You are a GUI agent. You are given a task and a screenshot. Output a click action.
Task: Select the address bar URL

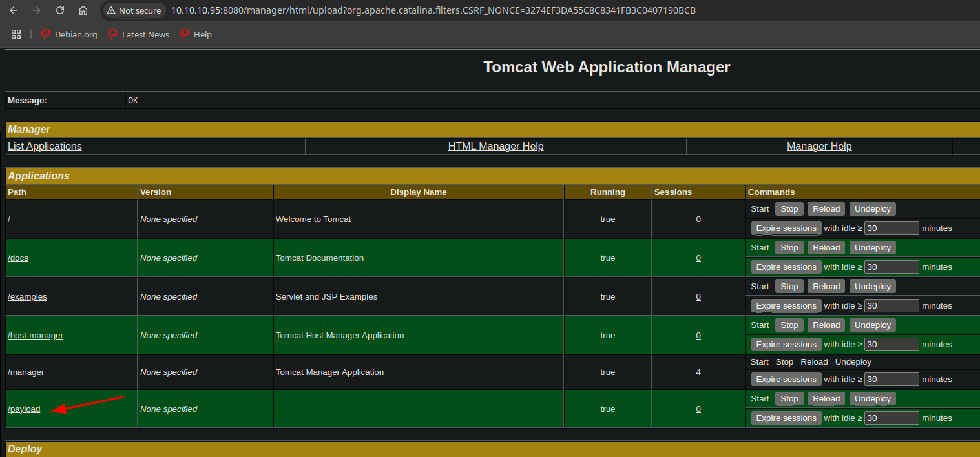pyautogui.click(x=433, y=10)
